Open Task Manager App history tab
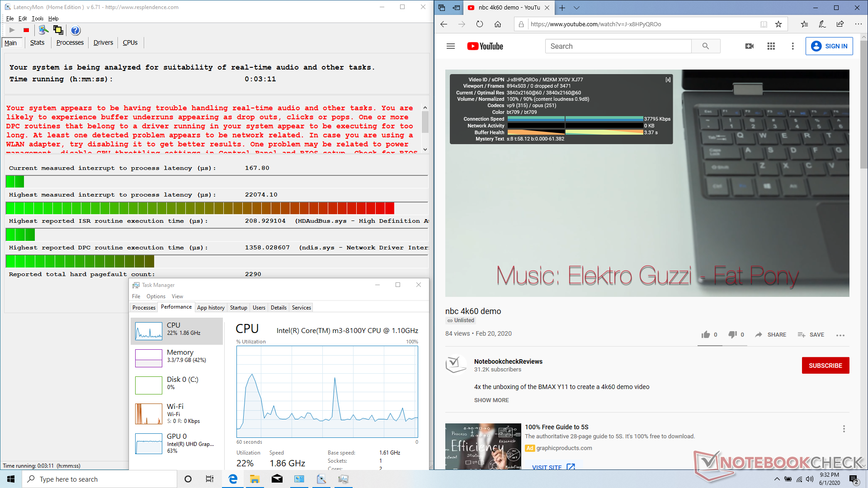Image resolution: width=868 pixels, height=488 pixels. (x=211, y=308)
